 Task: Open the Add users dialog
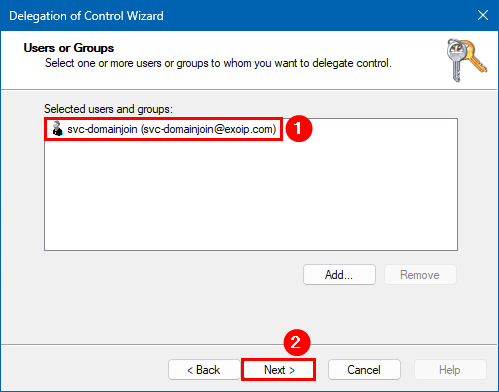[339, 275]
